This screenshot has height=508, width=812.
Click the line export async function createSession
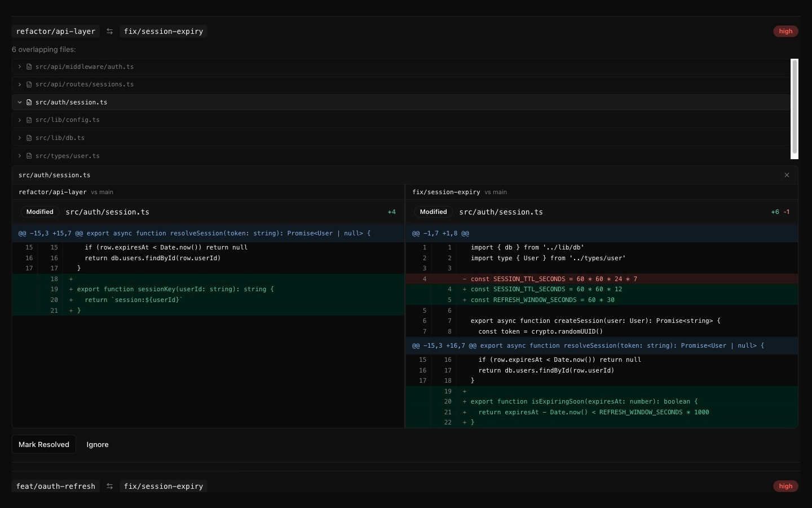602,321
